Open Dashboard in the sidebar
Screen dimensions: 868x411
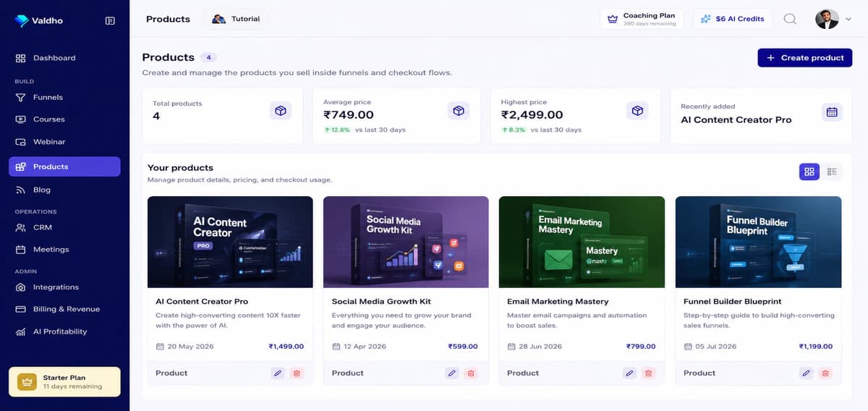coord(64,58)
